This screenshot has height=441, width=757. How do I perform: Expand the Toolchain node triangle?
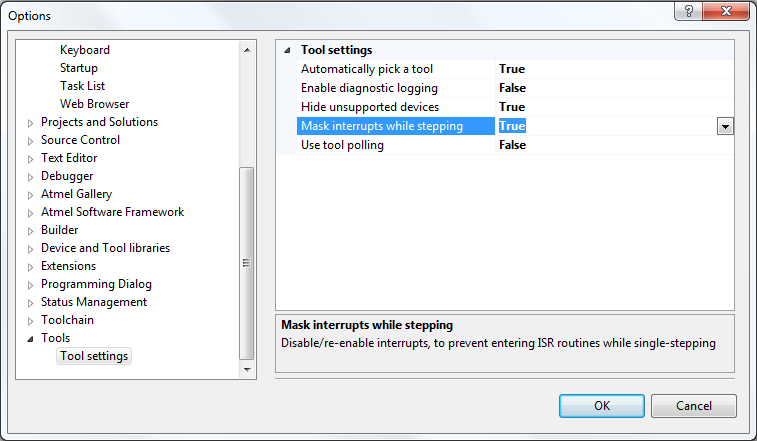coord(30,321)
